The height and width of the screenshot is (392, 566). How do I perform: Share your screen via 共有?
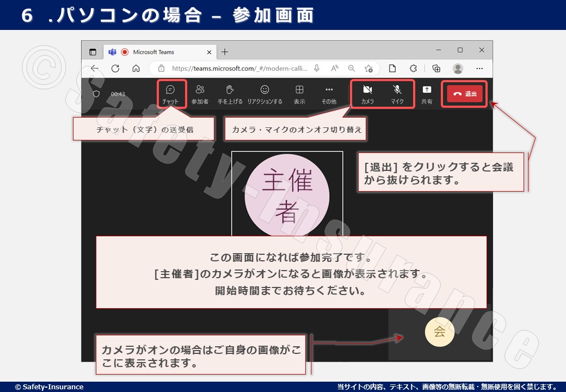tap(427, 94)
